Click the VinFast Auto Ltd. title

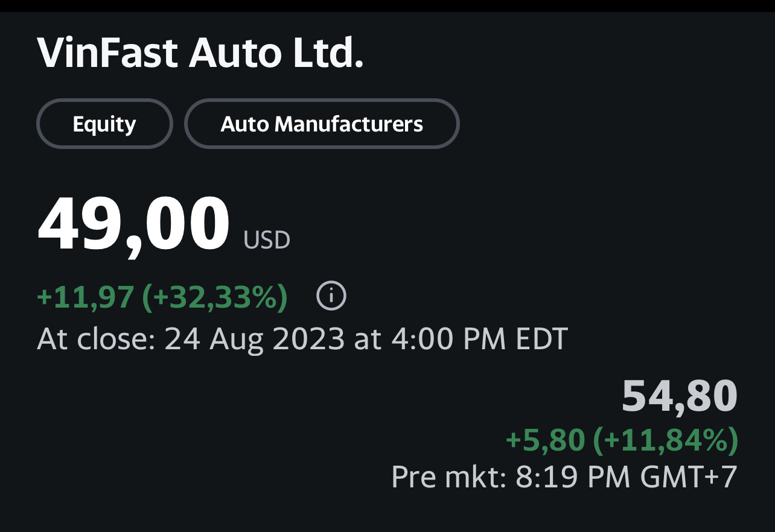pos(200,54)
